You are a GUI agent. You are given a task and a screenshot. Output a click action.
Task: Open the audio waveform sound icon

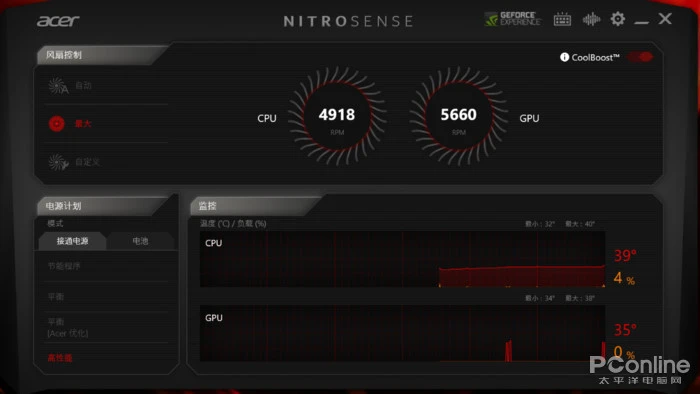point(591,19)
